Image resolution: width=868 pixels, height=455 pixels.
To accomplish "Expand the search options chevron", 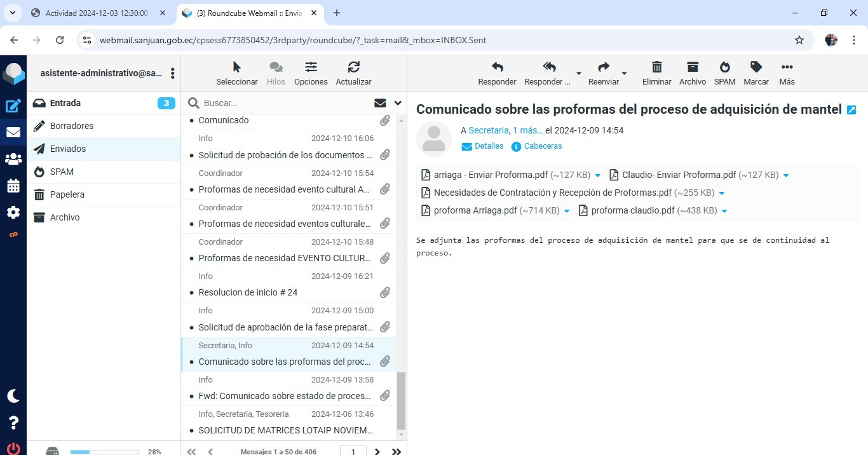I will tap(398, 103).
